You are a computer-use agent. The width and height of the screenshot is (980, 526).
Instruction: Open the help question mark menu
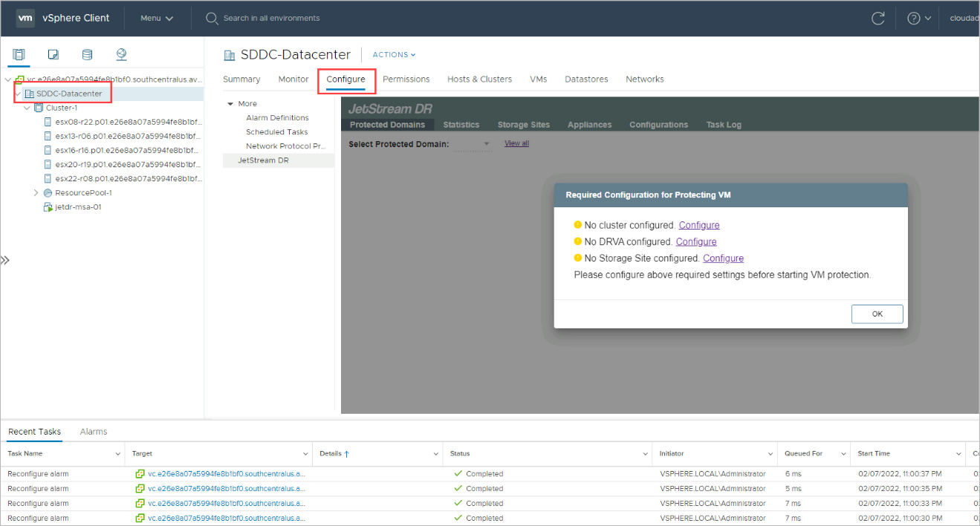coord(918,18)
